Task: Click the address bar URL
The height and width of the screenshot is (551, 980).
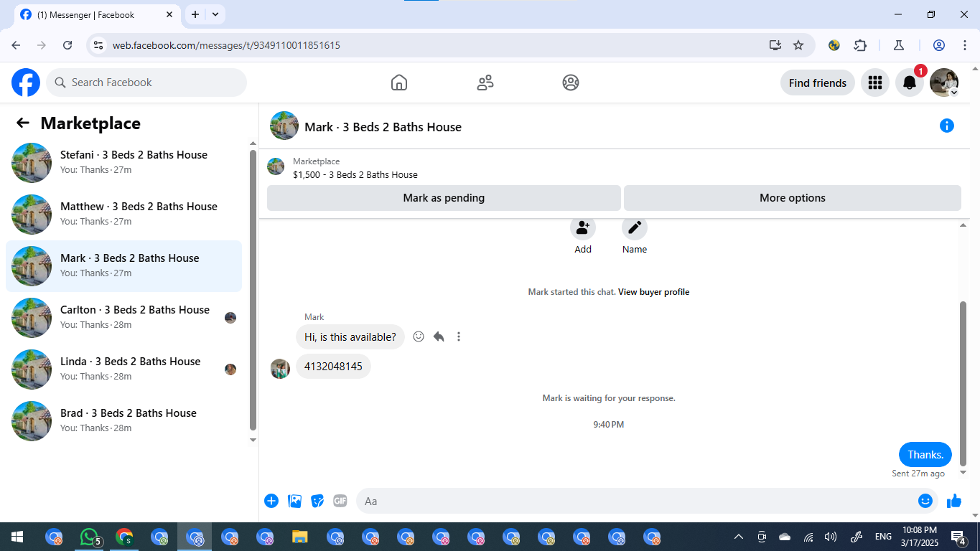Action: click(226, 45)
